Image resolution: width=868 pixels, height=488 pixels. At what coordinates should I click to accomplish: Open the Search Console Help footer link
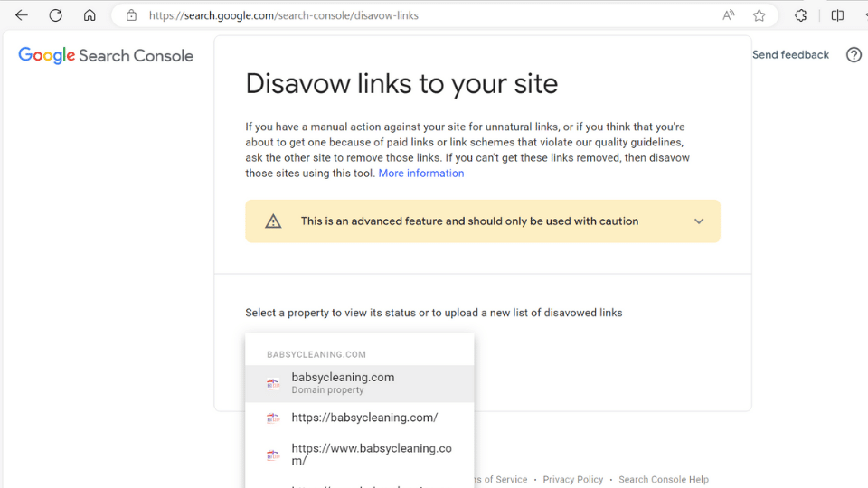tap(663, 479)
